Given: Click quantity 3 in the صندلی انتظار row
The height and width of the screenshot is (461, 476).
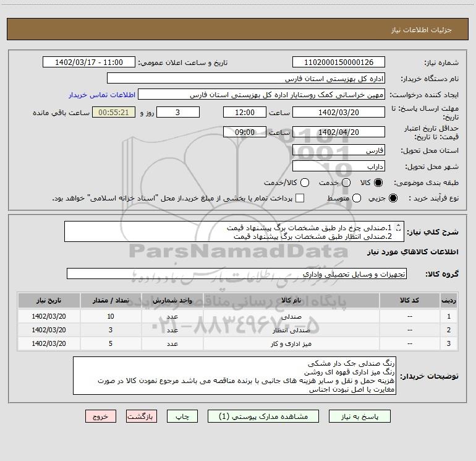Looking at the screenshot, I should [x=111, y=330].
